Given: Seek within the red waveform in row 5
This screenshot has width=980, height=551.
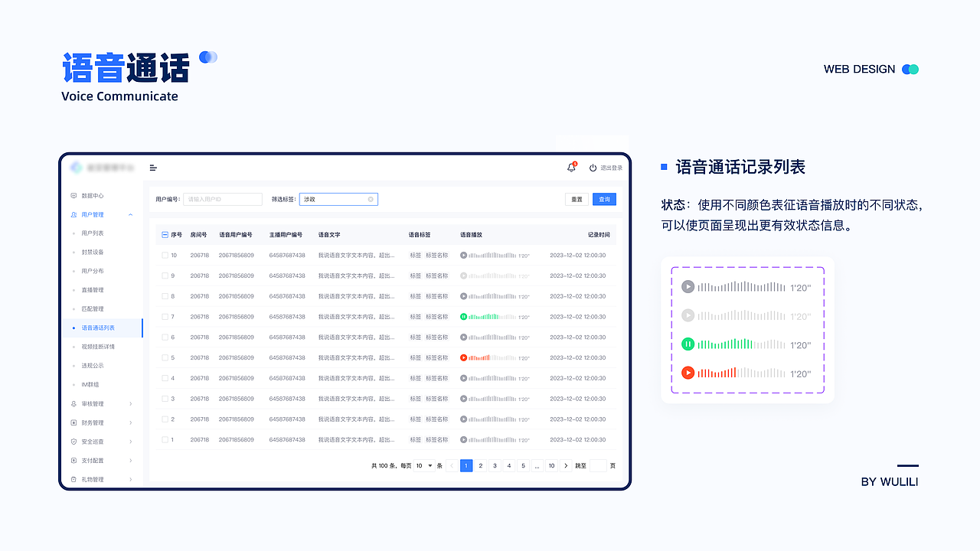Looking at the screenshot, I should point(492,357).
